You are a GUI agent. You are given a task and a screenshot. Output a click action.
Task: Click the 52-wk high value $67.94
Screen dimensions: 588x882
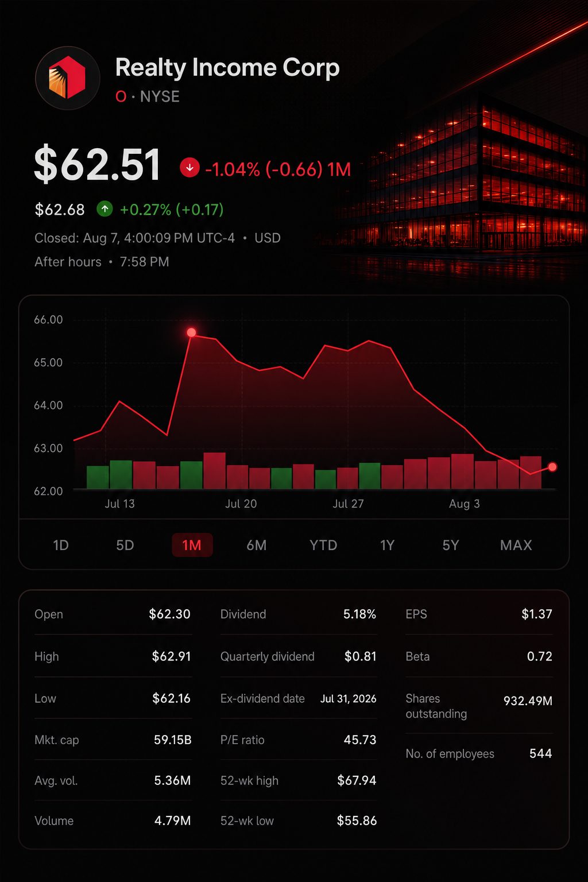click(357, 780)
